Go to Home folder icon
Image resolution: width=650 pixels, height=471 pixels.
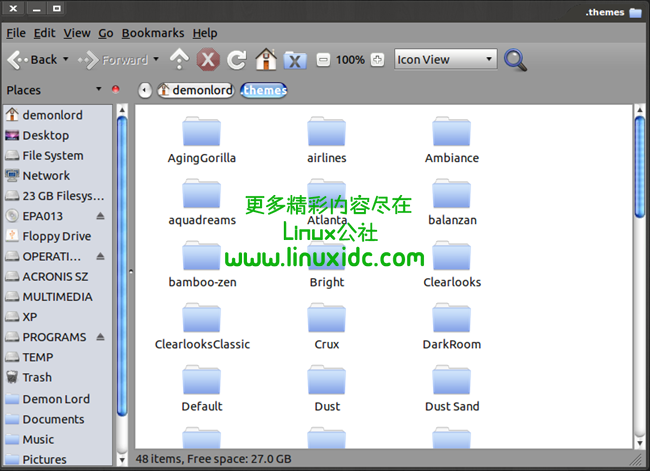point(266,60)
